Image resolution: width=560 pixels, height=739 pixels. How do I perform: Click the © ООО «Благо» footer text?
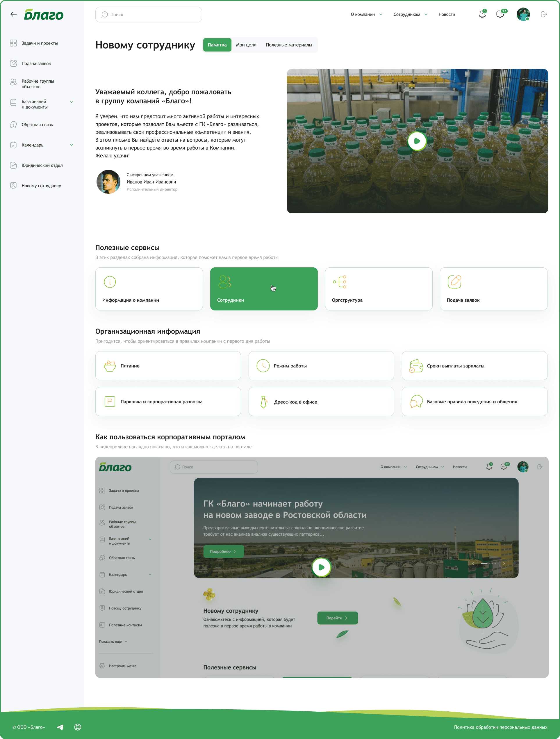(x=29, y=727)
